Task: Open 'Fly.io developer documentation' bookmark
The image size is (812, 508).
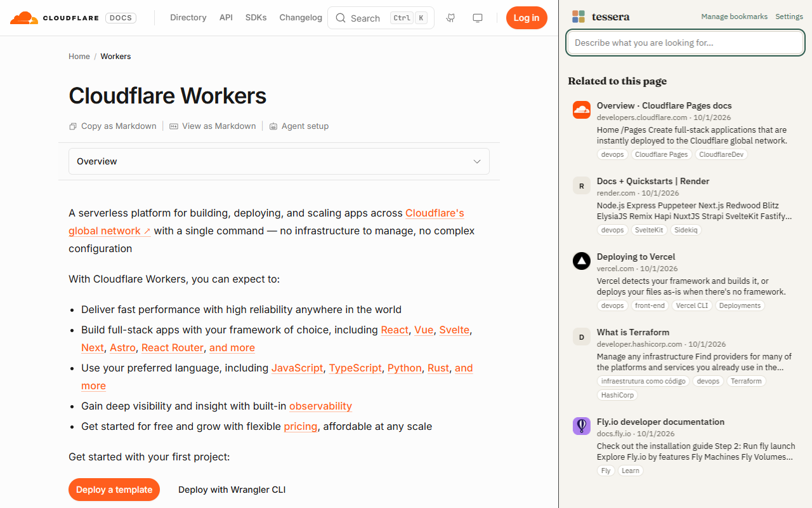Action: pyautogui.click(x=660, y=422)
